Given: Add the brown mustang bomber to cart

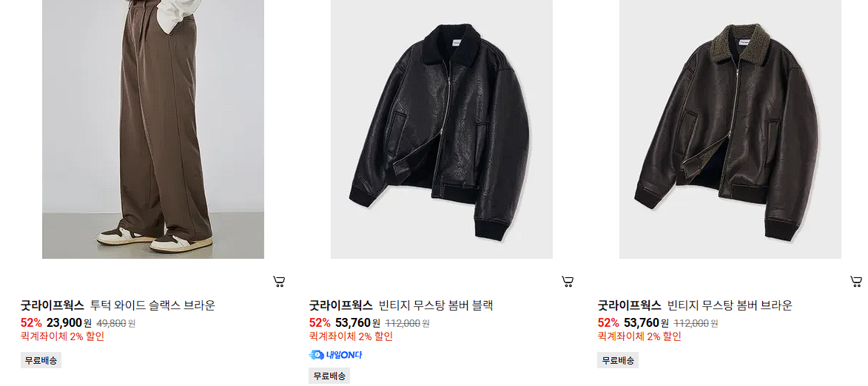Looking at the screenshot, I should click(x=856, y=282).
